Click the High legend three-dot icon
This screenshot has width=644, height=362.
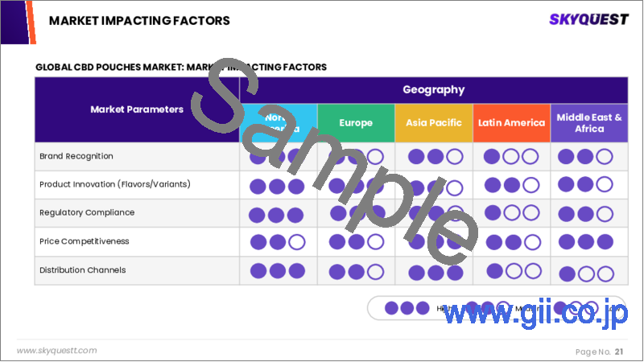406,307
